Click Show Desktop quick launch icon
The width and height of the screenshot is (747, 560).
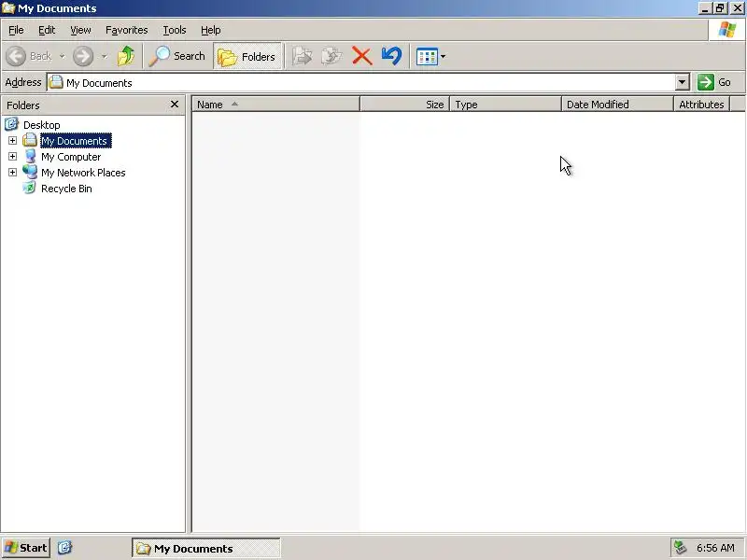coord(64,548)
